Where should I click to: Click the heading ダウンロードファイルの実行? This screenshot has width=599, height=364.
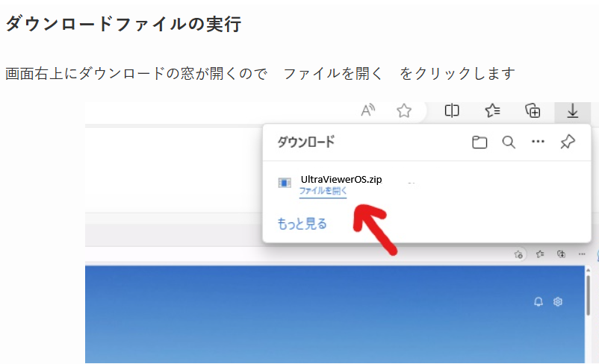pyautogui.click(x=123, y=24)
